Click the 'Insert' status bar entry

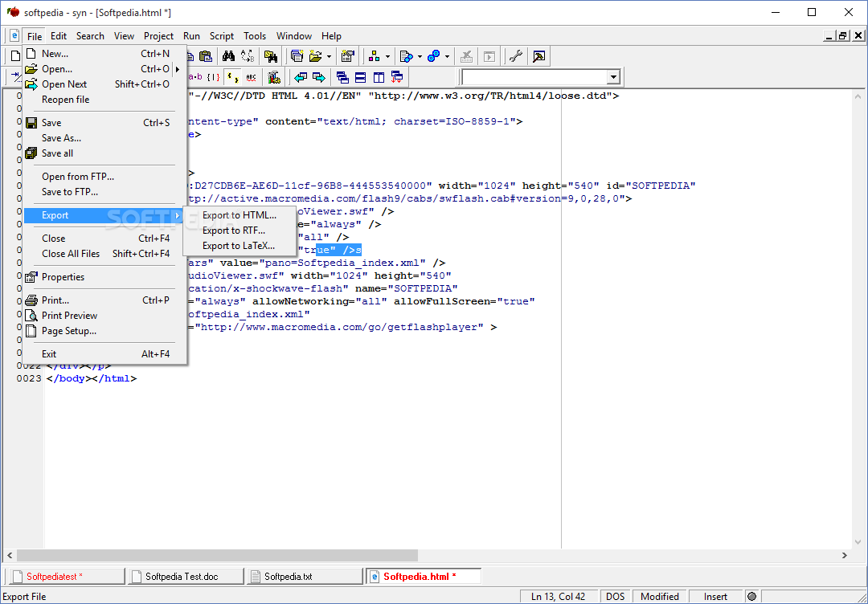715,596
